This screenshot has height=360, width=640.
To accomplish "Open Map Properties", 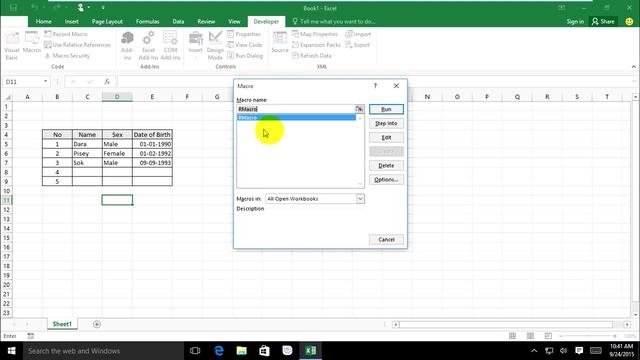I will coord(315,34).
